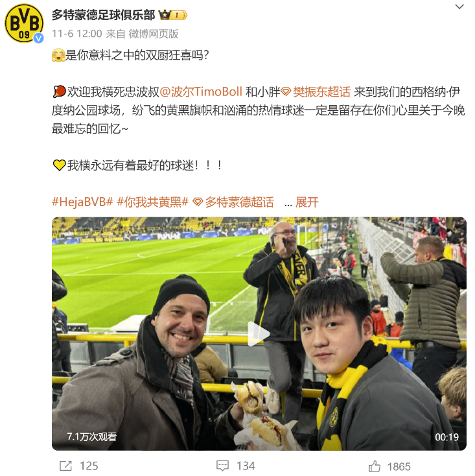Open 多特蒙德足球俱乐部 account name

(x=104, y=14)
